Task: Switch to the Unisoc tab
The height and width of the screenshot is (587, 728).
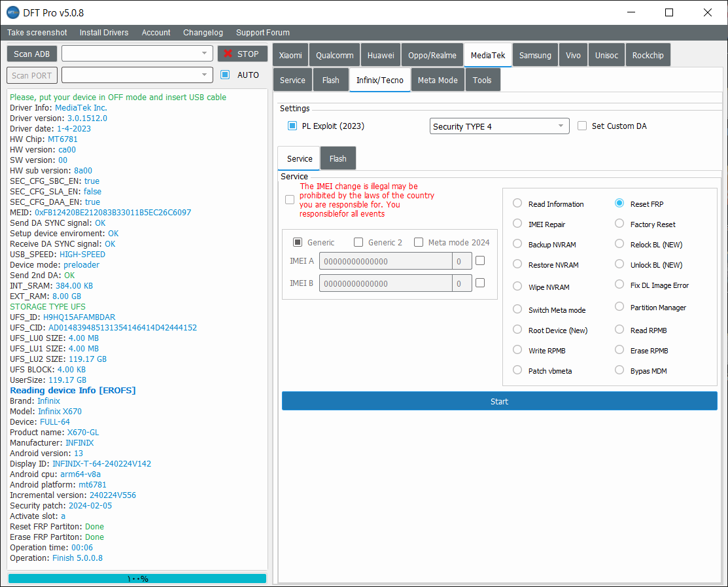Action: click(607, 55)
